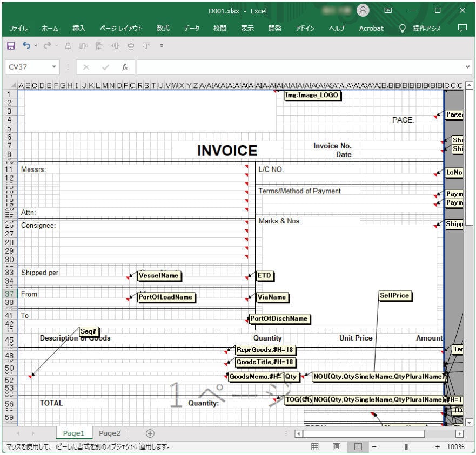Click the Select All corner triangle
The height and width of the screenshot is (455, 476).
13,85
